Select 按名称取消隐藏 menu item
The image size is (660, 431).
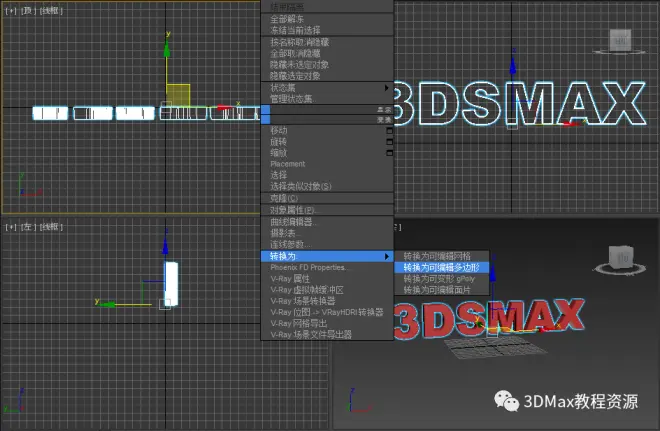click(300, 42)
